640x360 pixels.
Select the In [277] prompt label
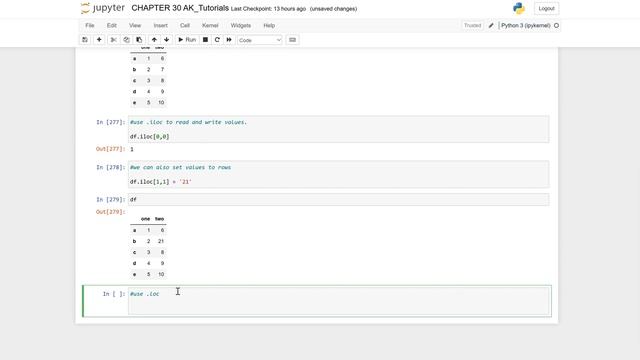(x=110, y=122)
